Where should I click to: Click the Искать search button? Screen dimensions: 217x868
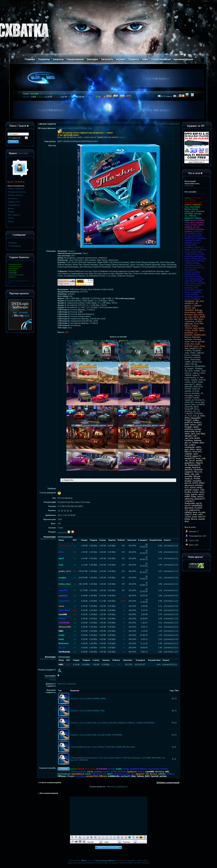click(13, 142)
